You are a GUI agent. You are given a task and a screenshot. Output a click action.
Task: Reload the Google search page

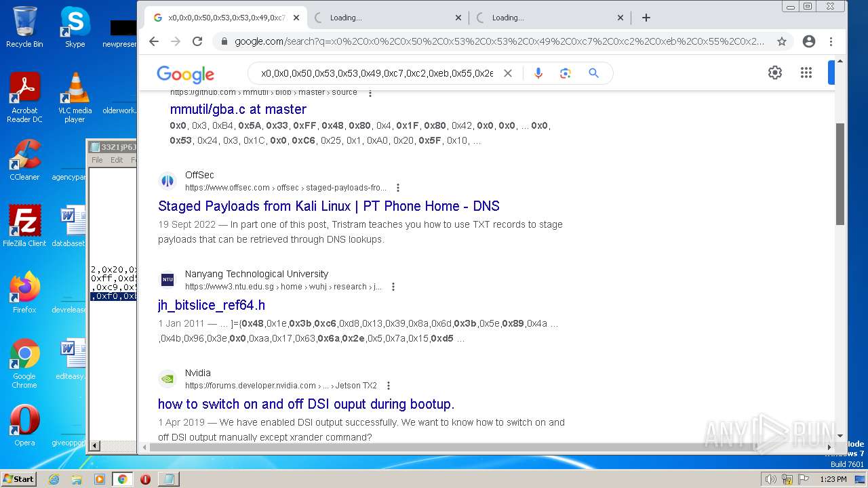pyautogui.click(x=197, y=41)
